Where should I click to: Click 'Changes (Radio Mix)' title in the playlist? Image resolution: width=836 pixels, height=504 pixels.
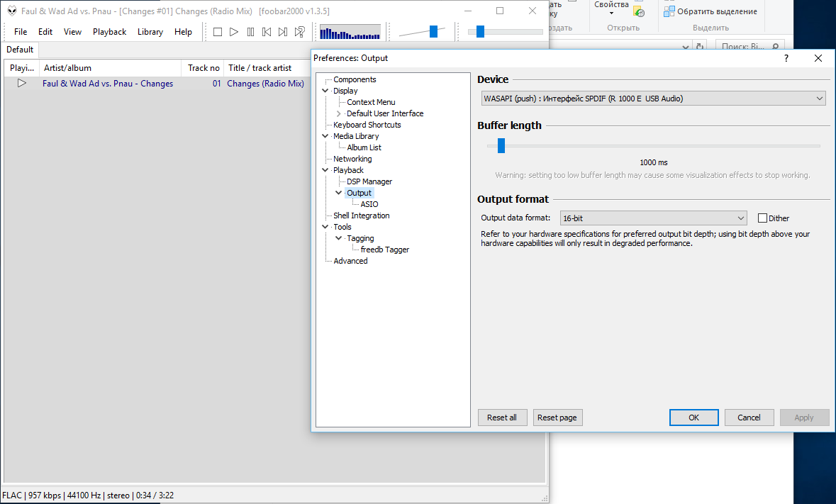[265, 83]
